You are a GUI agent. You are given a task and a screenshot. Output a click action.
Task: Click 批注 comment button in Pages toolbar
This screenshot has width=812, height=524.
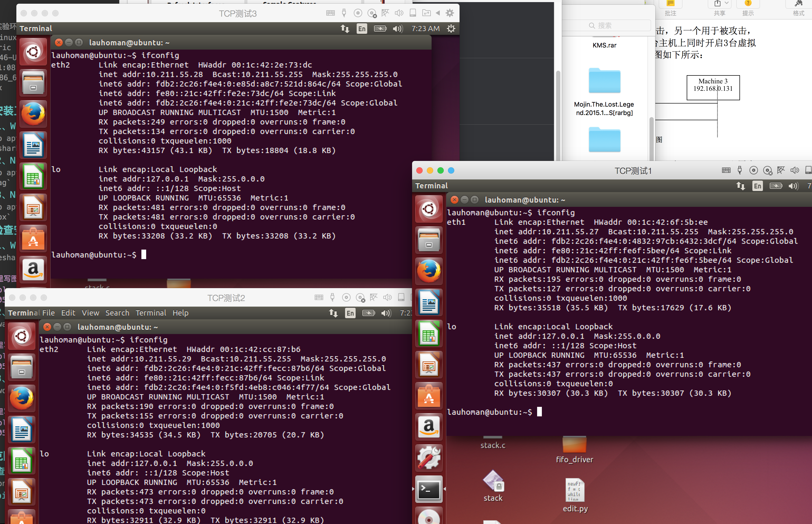coord(670,8)
